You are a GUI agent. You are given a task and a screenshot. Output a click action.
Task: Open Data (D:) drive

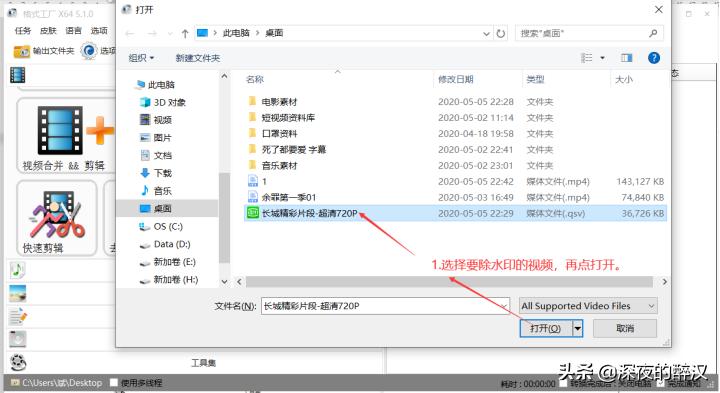click(165, 244)
